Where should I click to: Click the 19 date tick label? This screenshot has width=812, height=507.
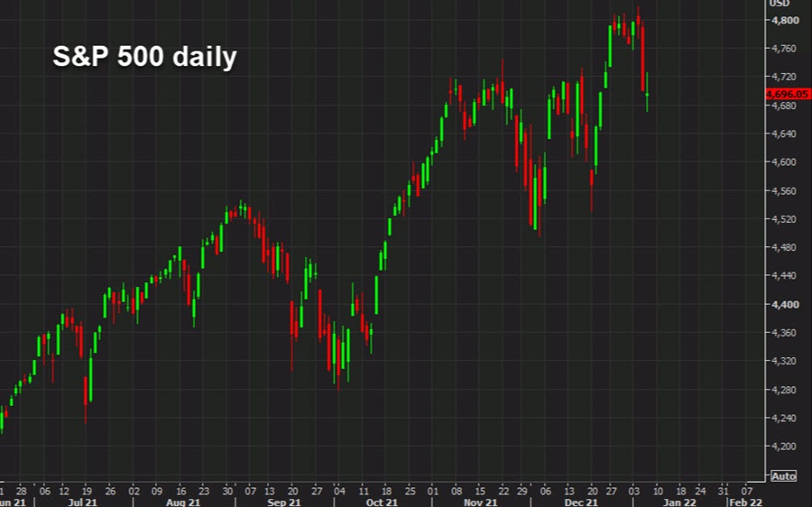pyautogui.click(x=87, y=491)
